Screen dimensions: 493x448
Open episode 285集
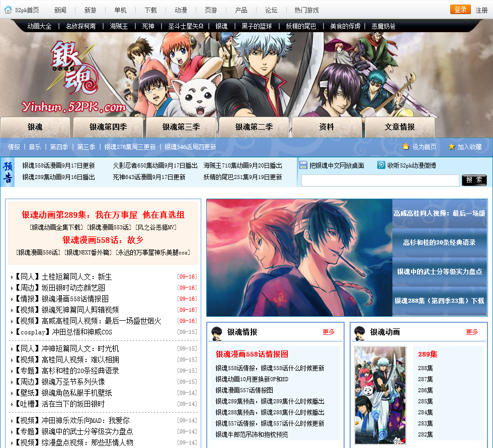[x=426, y=401]
